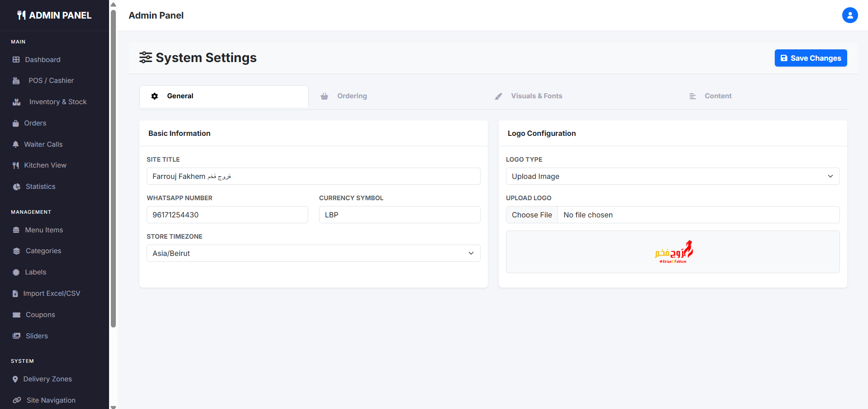This screenshot has height=409, width=868.
Task: Click the Waiter Calls bell icon
Action: tap(16, 144)
